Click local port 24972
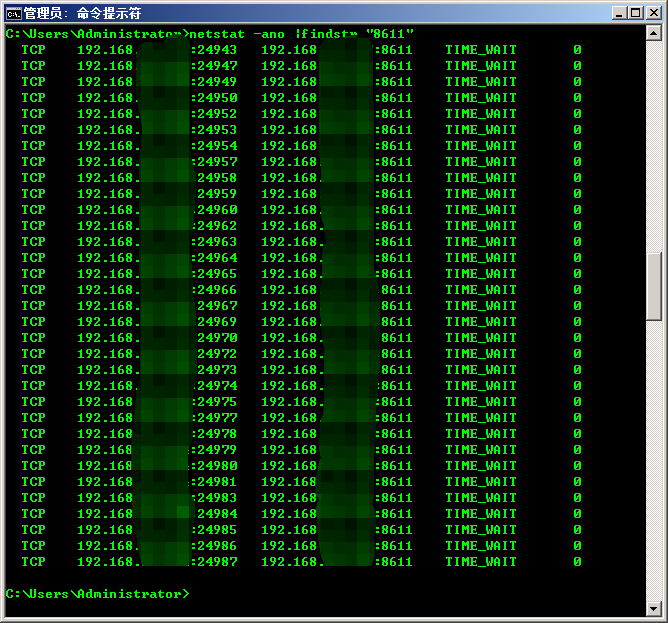The image size is (668, 623). tap(217, 354)
